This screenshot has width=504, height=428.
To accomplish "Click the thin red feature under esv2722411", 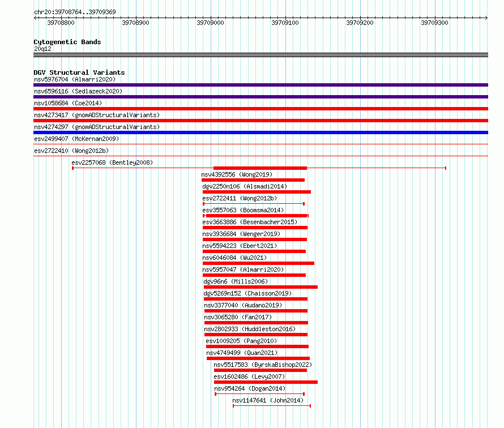I will pos(254,204).
